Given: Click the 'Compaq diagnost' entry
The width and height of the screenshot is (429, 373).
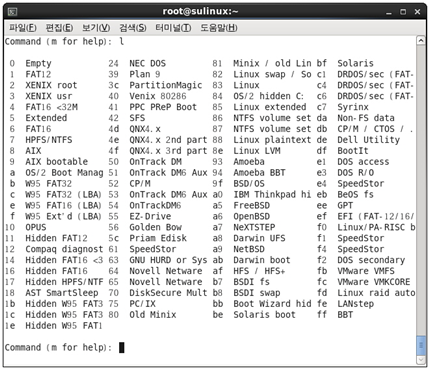Looking at the screenshot, I should click(64, 249).
